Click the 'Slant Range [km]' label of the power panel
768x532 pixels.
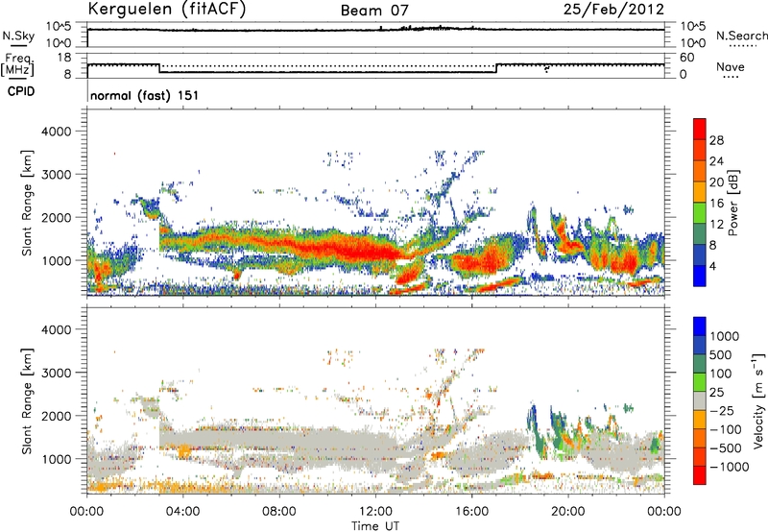coord(27,203)
